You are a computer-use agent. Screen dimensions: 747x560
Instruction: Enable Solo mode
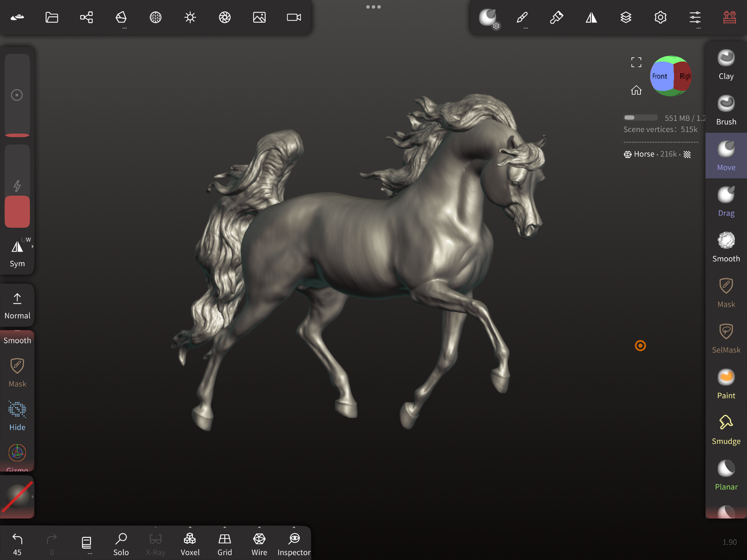(121, 544)
